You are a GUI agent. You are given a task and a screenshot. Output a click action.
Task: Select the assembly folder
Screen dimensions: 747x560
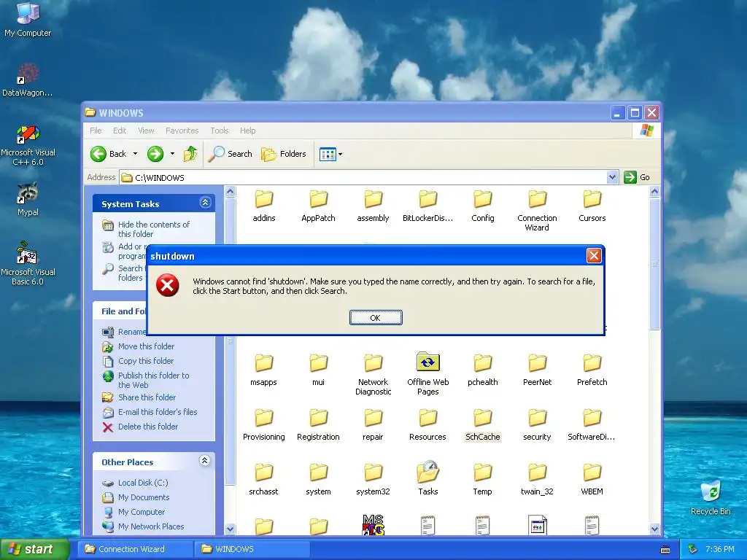(373, 206)
